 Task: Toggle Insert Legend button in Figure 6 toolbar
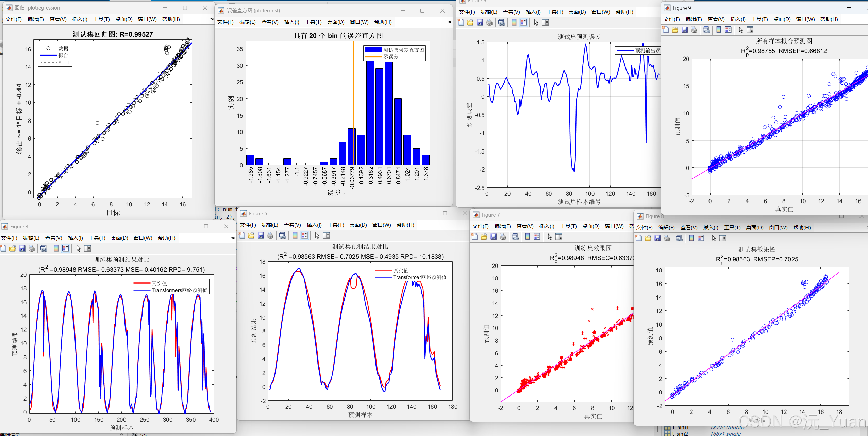(523, 22)
